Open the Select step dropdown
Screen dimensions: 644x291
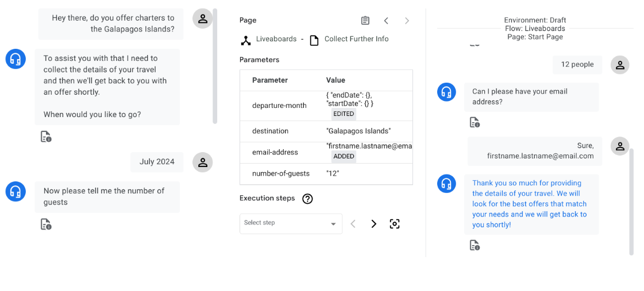(x=291, y=223)
